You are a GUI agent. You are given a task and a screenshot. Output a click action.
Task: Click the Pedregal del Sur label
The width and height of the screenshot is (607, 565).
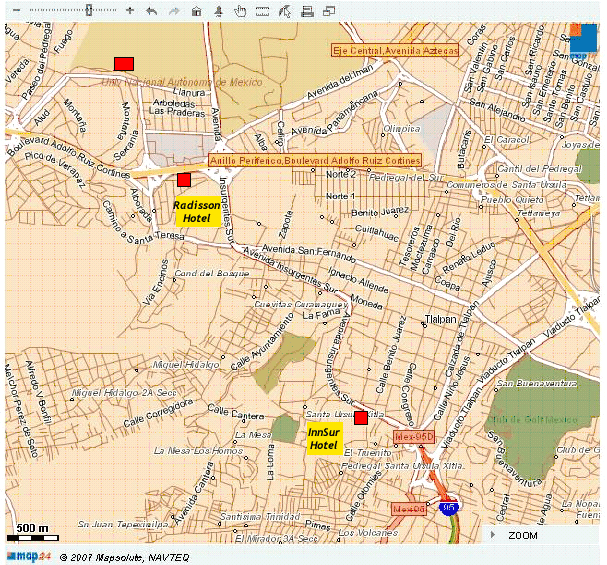406,178
